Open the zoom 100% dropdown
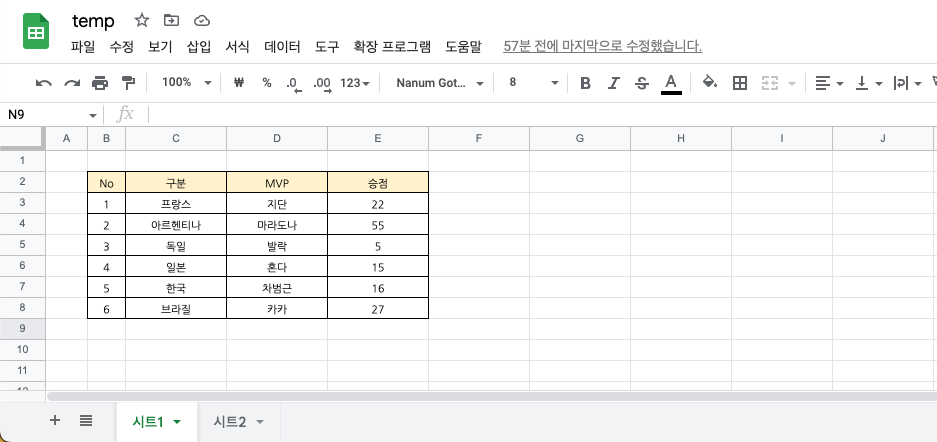937x442 pixels. [186, 82]
